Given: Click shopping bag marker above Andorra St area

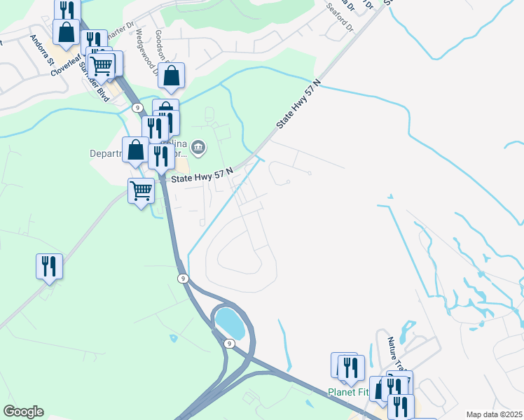Looking at the screenshot, I should [x=66, y=35].
